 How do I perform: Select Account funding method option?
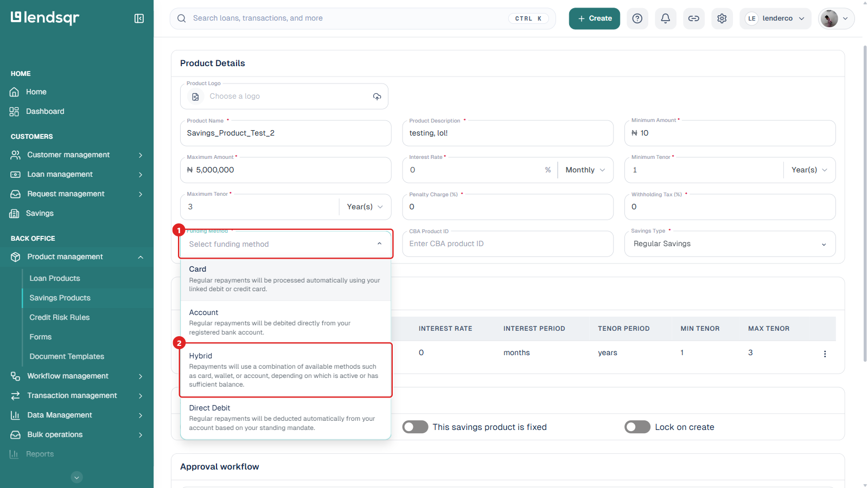click(x=285, y=322)
